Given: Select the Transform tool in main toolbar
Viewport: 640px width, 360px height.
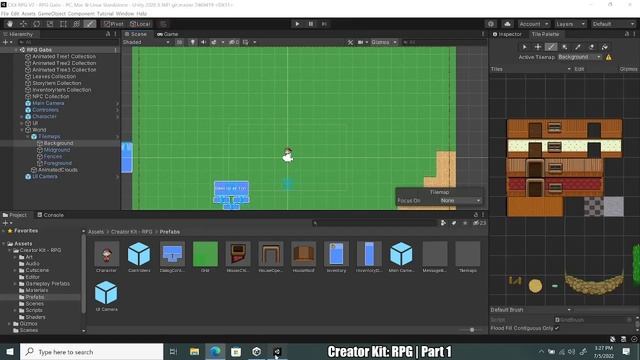Looking at the screenshot, I should coord(76,24).
